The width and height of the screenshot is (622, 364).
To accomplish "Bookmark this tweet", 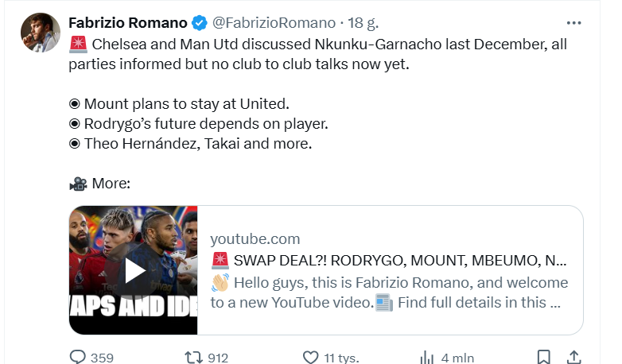I will tap(543, 358).
